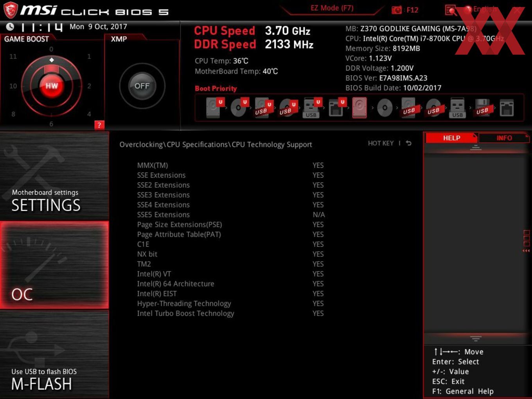532x399 pixels.
Task: Click the NX bit row
Action: [231, 254]
